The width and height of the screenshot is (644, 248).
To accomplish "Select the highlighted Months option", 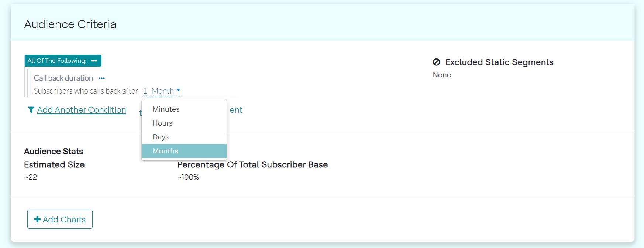I will 165,151.
